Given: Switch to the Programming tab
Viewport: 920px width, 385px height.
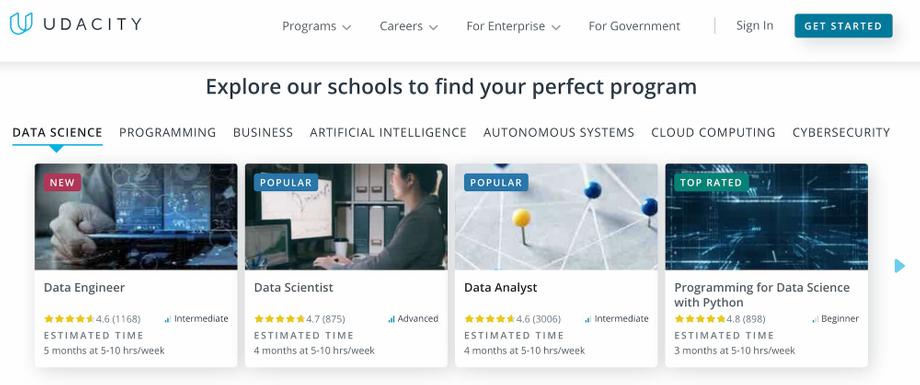Looking at the screenshot, I should [167, 133].
